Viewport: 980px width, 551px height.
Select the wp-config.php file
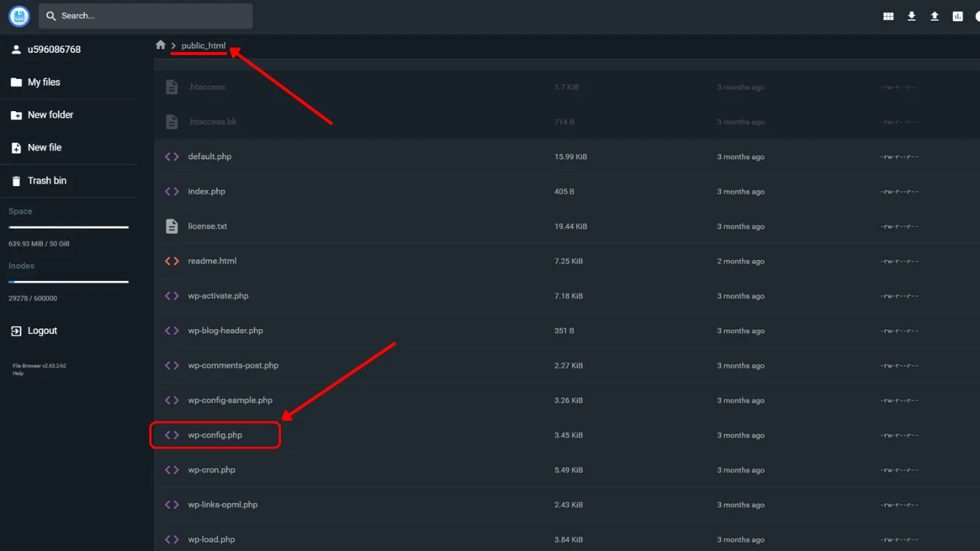pyautogui.click(x=567, y=435)
